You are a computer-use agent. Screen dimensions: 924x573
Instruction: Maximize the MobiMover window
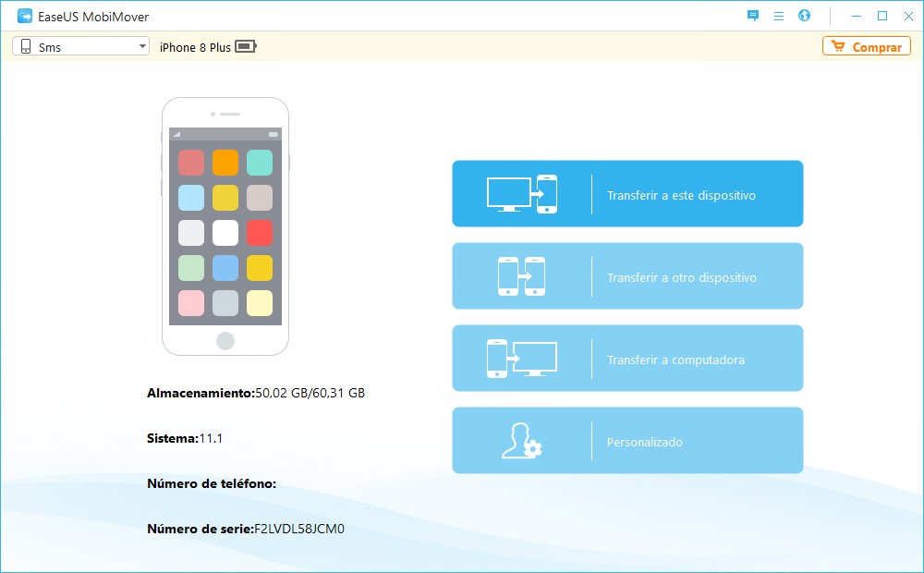point(882,17)
